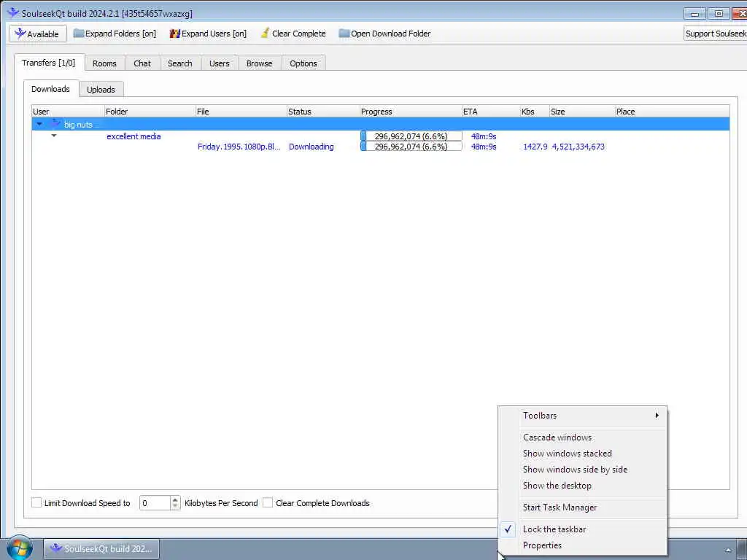The height and width of the screenshot is (560, 747).
Task: Sort by the Place column header
Action: [x=672, y=112]
